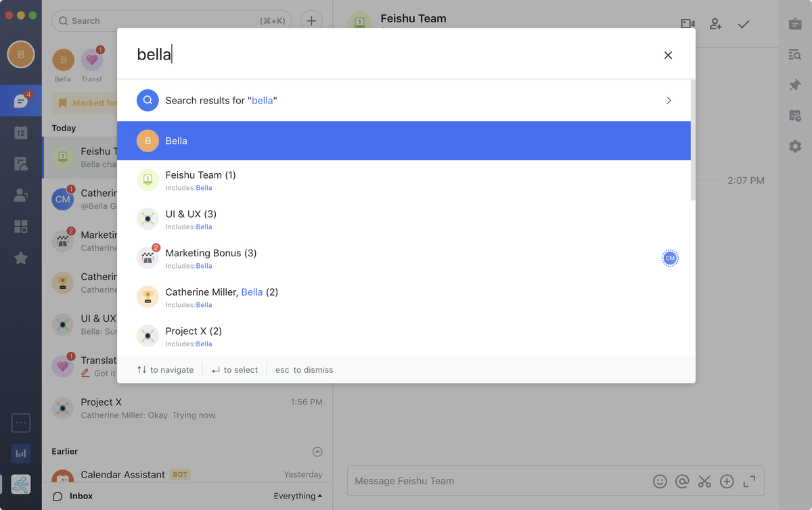
Task: Click the Feishu Team title in chat header
Action: tap(413, 18)
